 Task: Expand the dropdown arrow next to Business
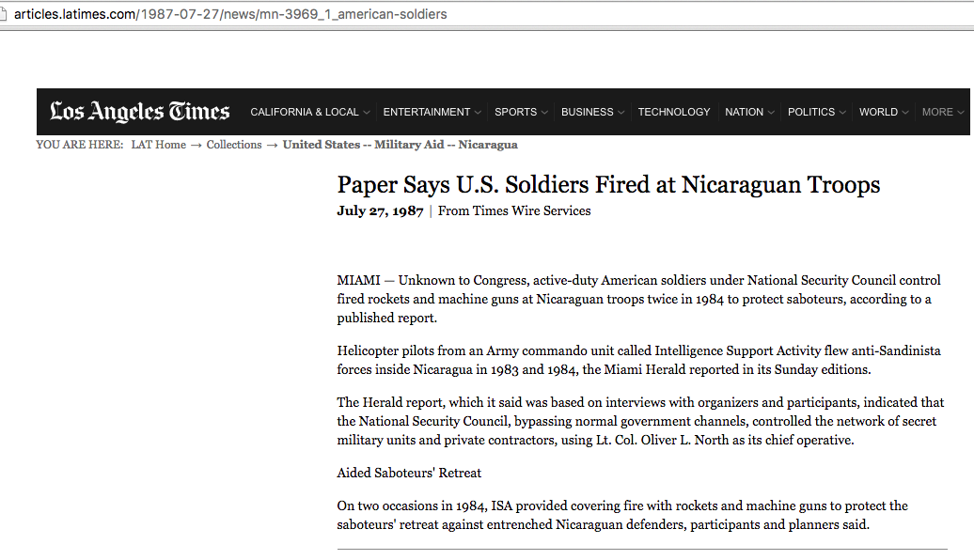tap(621, 113)
